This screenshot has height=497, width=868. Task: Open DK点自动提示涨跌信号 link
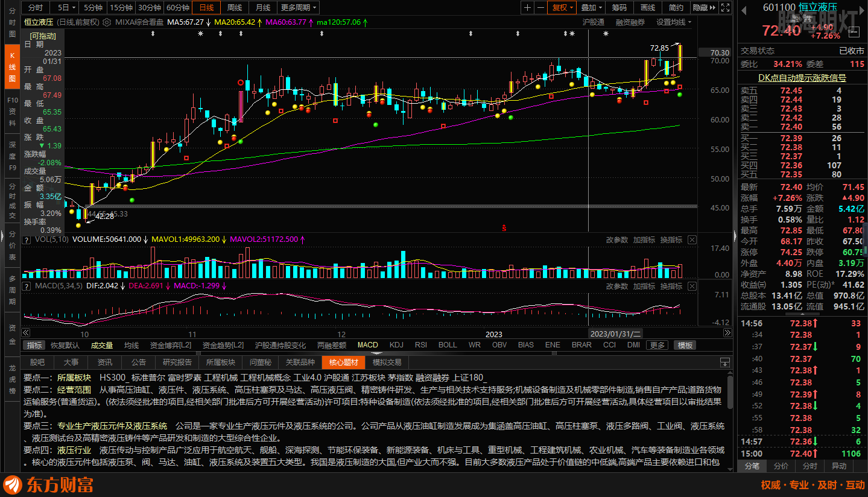(x=802, y=78)
